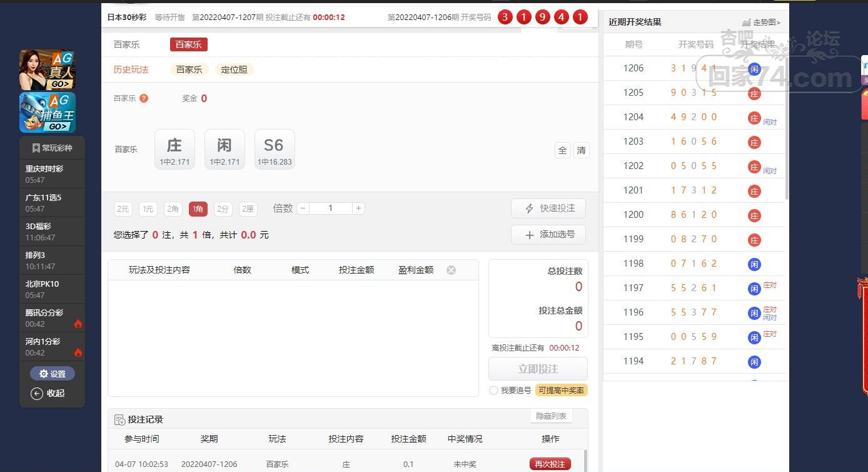Clear selection with 清 button

coord(582,150)
